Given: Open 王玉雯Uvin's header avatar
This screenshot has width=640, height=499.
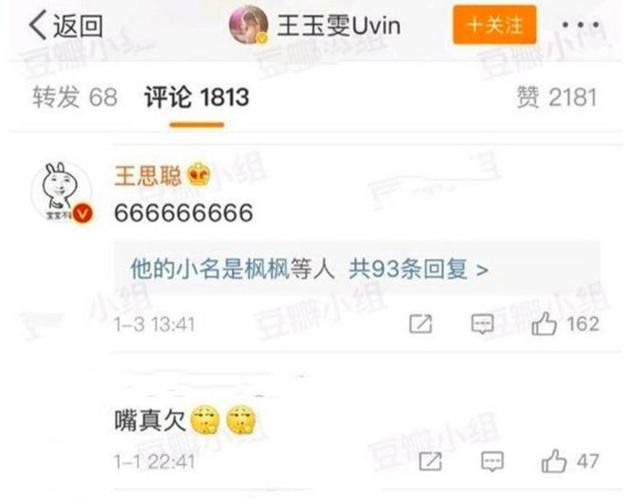Looking at the screenshot, I should point(249,25).
